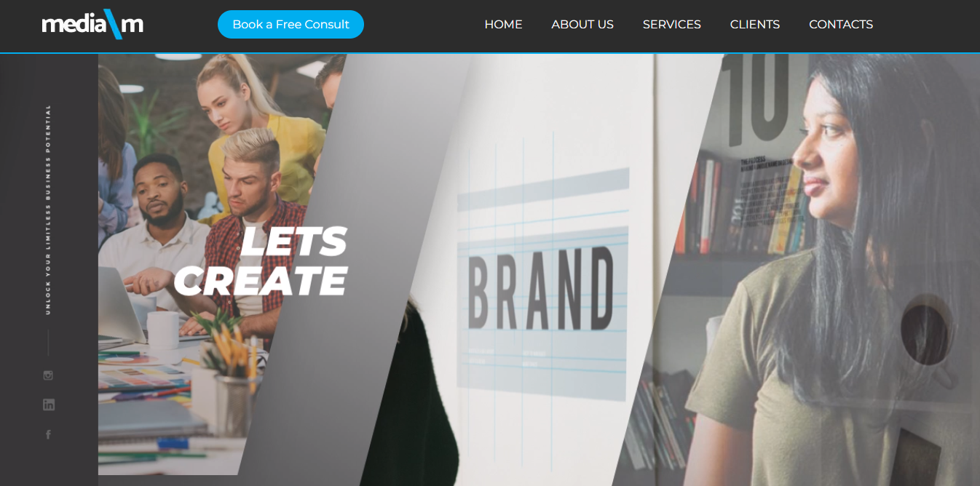
Task: Click Book a Free Consult button
Action: tap(291, 24)
